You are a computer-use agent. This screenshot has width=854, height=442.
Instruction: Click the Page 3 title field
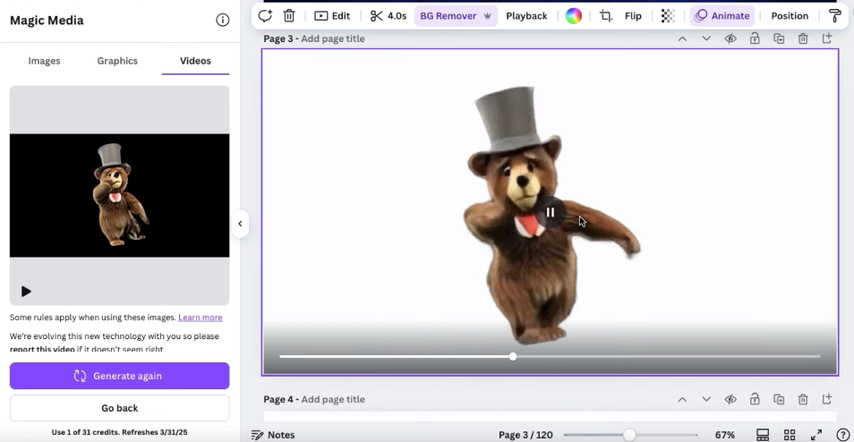click(x=333, y=39)
